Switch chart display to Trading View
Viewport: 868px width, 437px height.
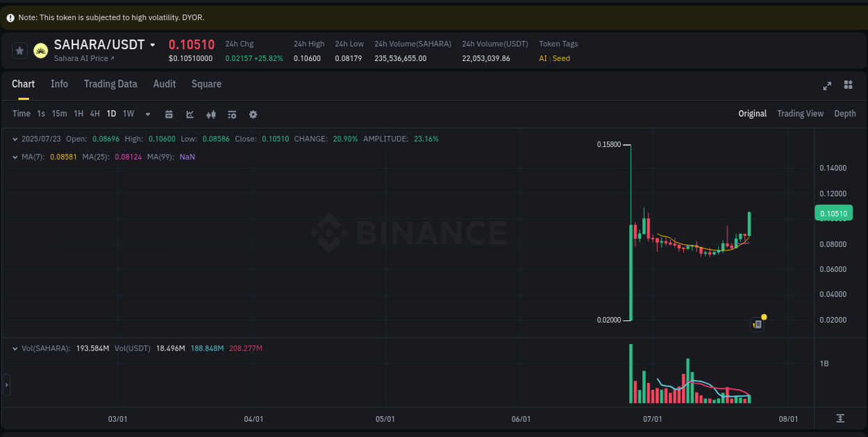point(800,113)
